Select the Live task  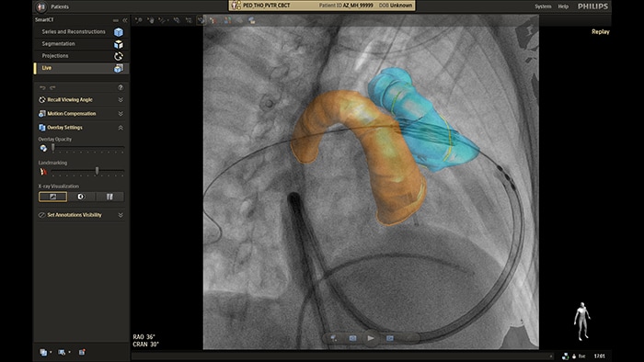point(81,69)
